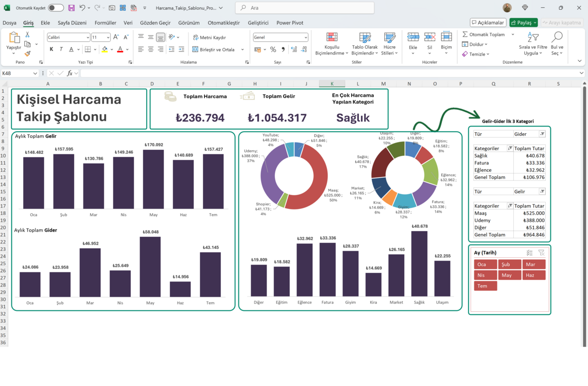The width and height of the screenshot is (588, 386).
Task: Expand the Genel number format dropdown
Action: 306,38
